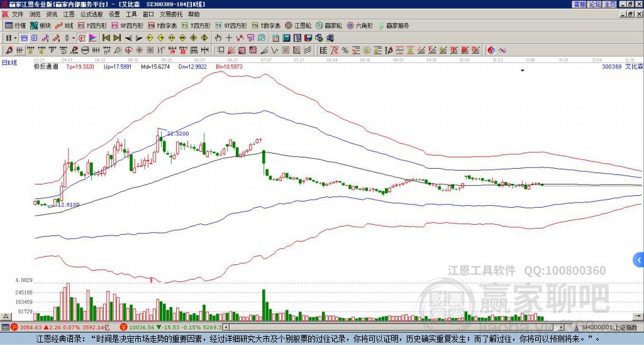Click the 主页 homepage button
This screenshot has height=345, width=644.
[609, 4]
